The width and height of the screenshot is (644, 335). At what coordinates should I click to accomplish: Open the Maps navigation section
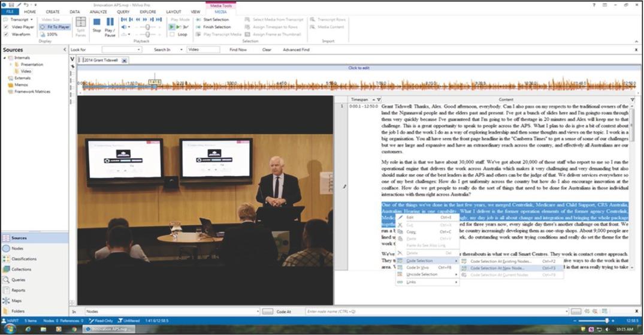tap(17, 301)
